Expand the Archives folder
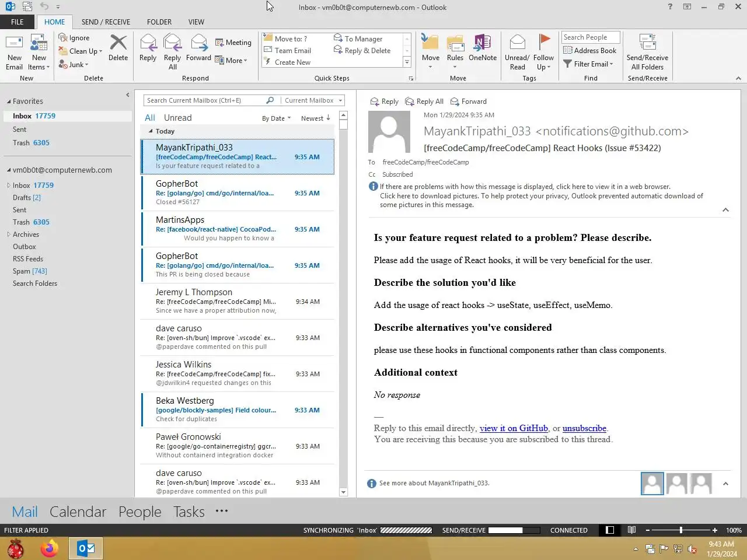 [9, 235]
